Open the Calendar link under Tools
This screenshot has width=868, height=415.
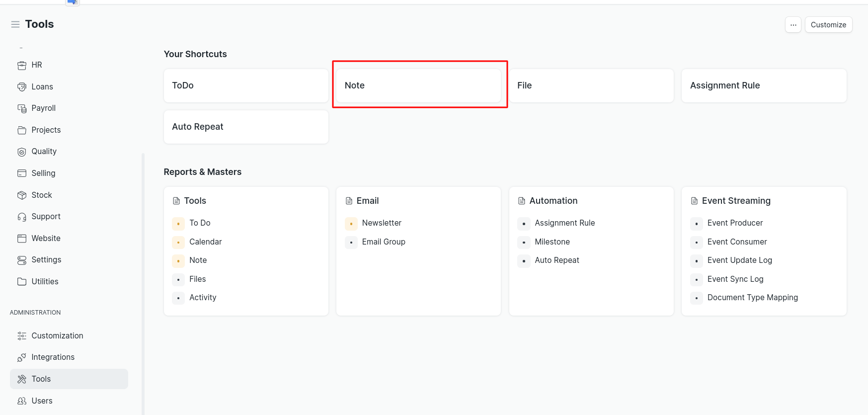(x=205, y=242)
